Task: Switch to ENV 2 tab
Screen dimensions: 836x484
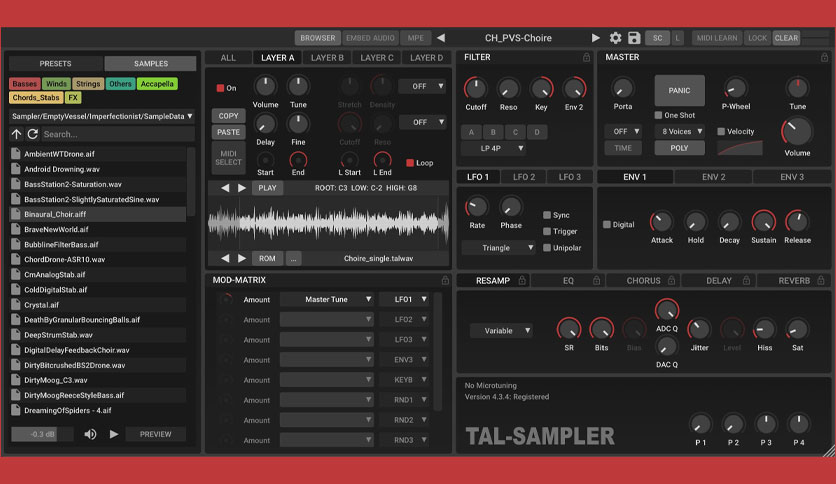Action: pyautogui.click(x=713, y=177)
